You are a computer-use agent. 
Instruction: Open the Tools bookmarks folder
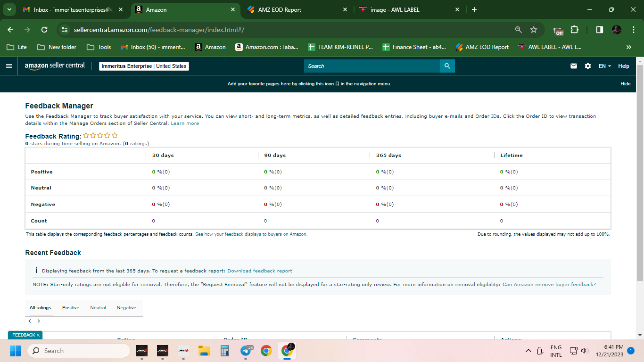99,47
